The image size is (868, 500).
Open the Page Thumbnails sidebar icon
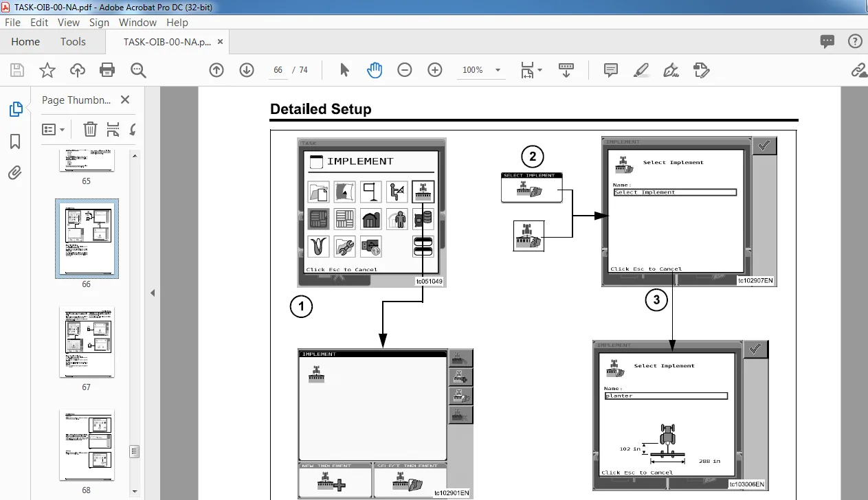click(x=15, y=109)
